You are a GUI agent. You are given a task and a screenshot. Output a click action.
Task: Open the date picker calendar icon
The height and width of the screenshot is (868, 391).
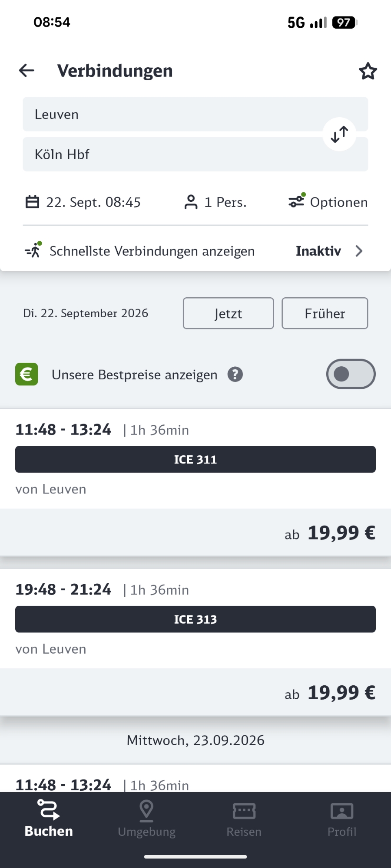click(33, 202)
